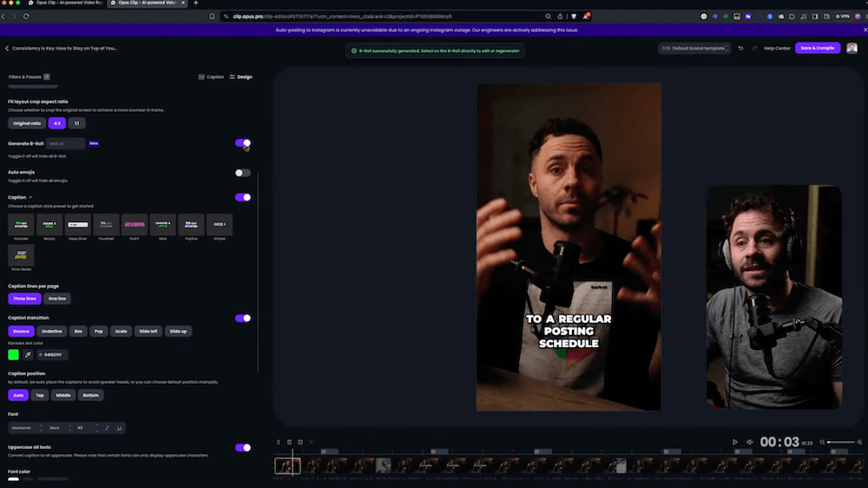Choose Original ratio crop option
The height and width of the screenshot is (488, 868).
click(27, 123)
